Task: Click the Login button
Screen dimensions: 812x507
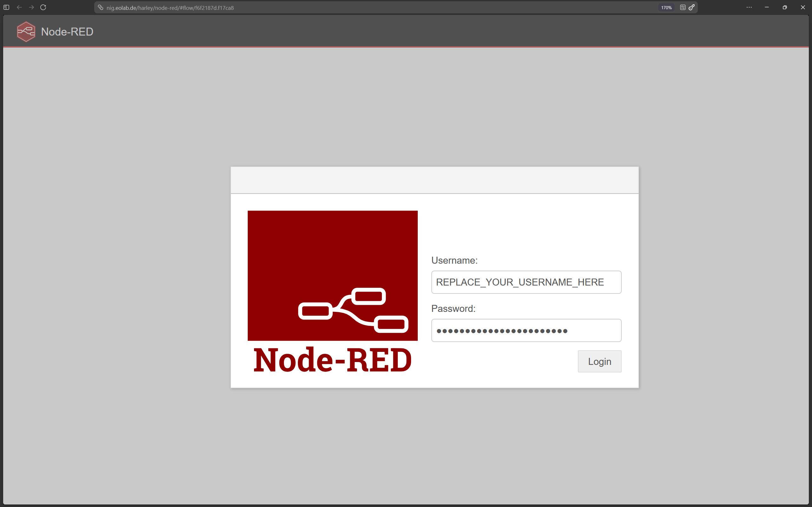Action: (599, 361)
